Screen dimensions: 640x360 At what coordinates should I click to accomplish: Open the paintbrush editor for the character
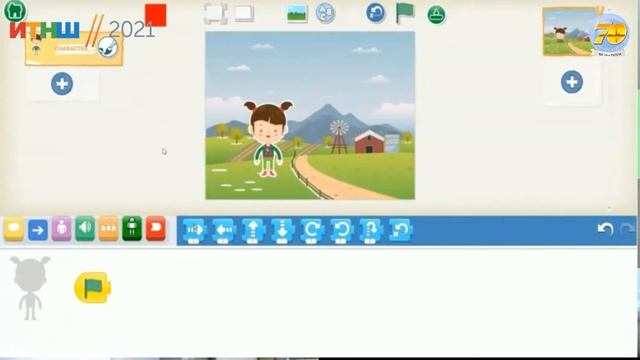pyautogui.click(x=108, y=47)
